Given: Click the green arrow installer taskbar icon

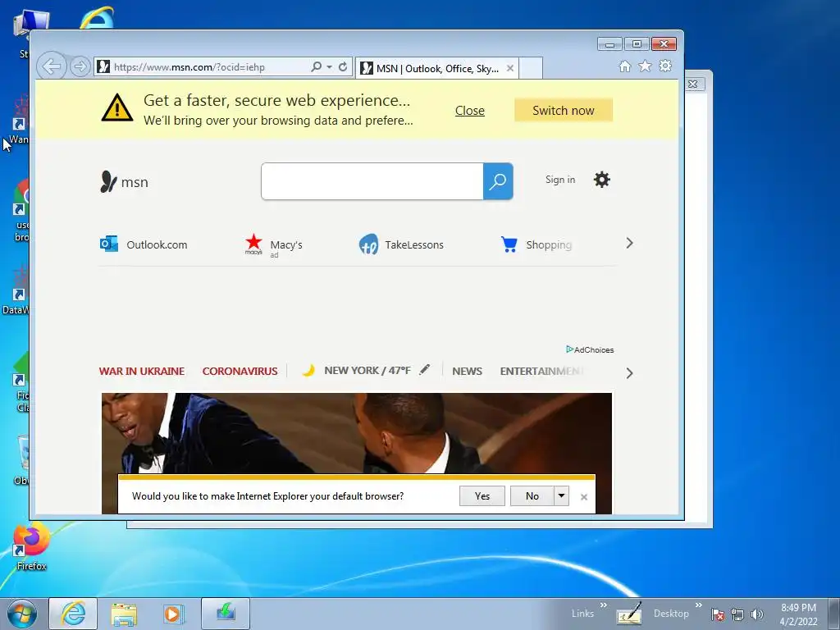Looking at the screenshot, I should click(x=226, y=614).
